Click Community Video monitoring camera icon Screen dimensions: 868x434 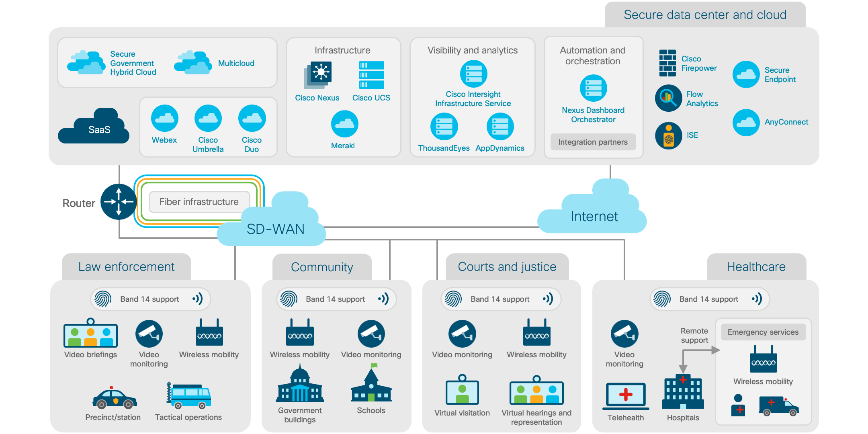point(371,334)
